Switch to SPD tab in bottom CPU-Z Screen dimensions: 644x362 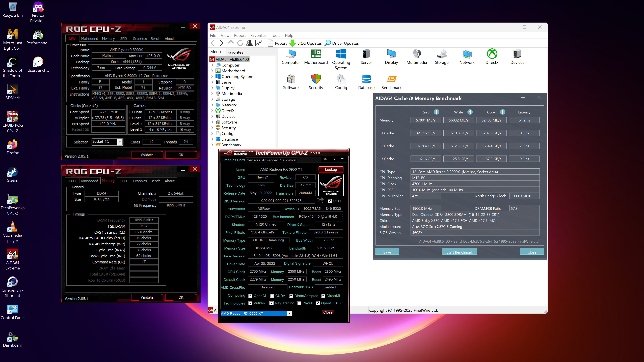click(x=123, y=181)
